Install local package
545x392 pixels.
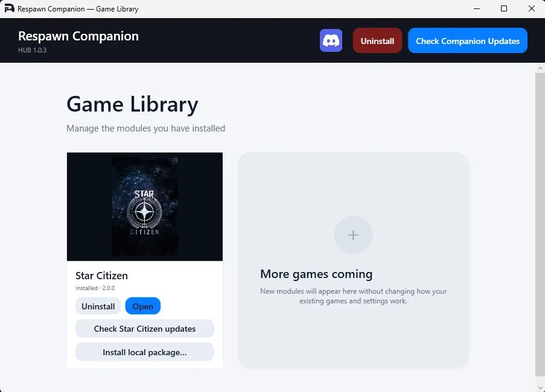145,352
